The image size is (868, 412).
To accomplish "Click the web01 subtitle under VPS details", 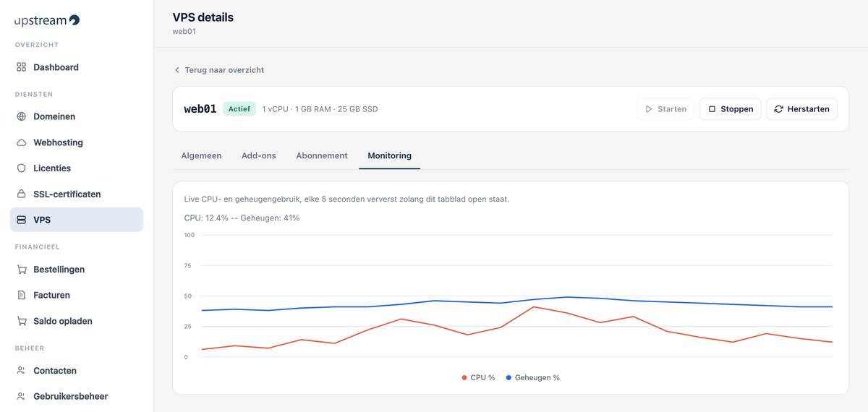I will (184, 32).
